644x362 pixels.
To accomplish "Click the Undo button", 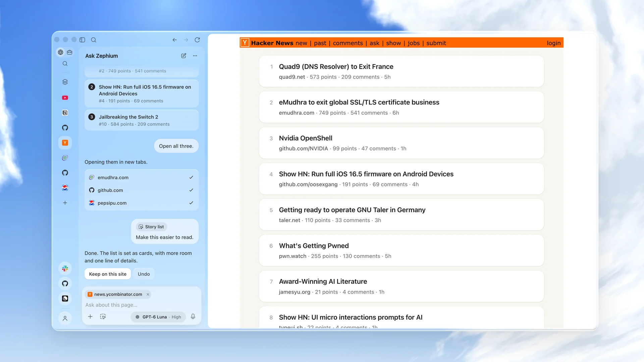I will [144, 274].
